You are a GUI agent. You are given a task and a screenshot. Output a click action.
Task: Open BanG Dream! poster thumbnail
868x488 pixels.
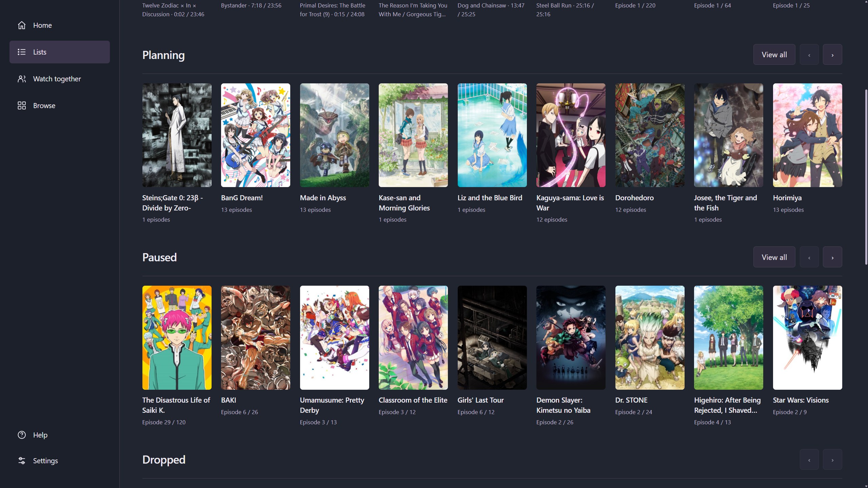tap(256, 135)
